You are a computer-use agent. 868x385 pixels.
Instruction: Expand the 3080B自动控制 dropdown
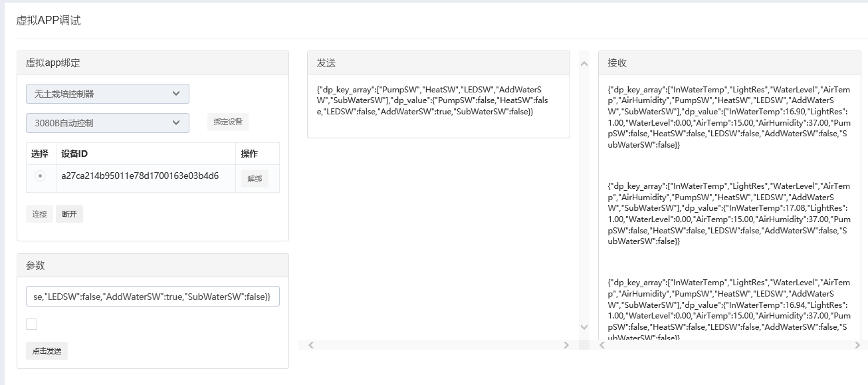tap(108, 123)
